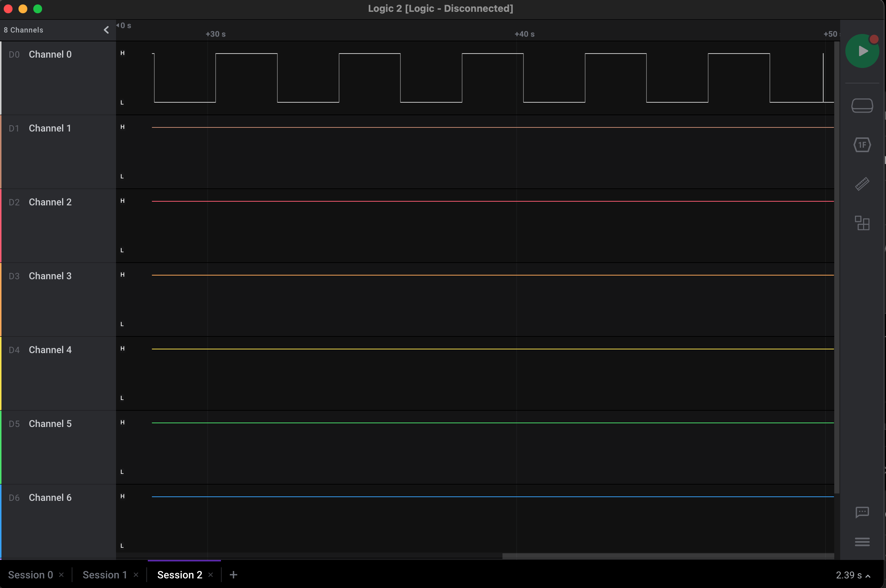The image size is (886, 588).
Task: Open the Measurements ruler panel icon
Action: pos(862,184)
